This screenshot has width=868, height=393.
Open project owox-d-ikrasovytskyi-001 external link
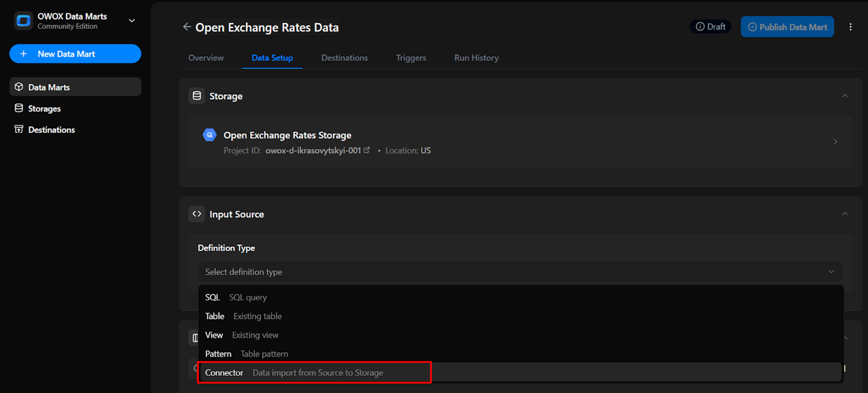(367, 151)
